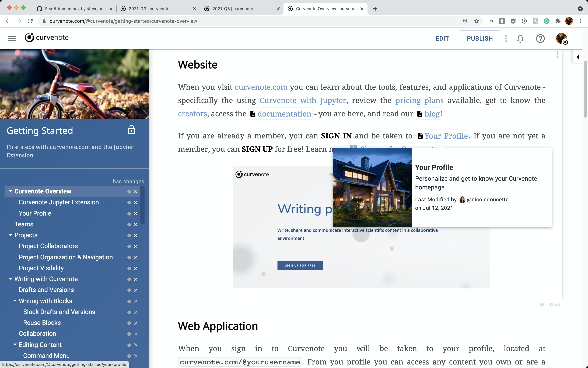Viewport: 588px width, 368px height.
Task: Click the comment icon below the block
Action: pyautogui.click(x=542, y=305)
